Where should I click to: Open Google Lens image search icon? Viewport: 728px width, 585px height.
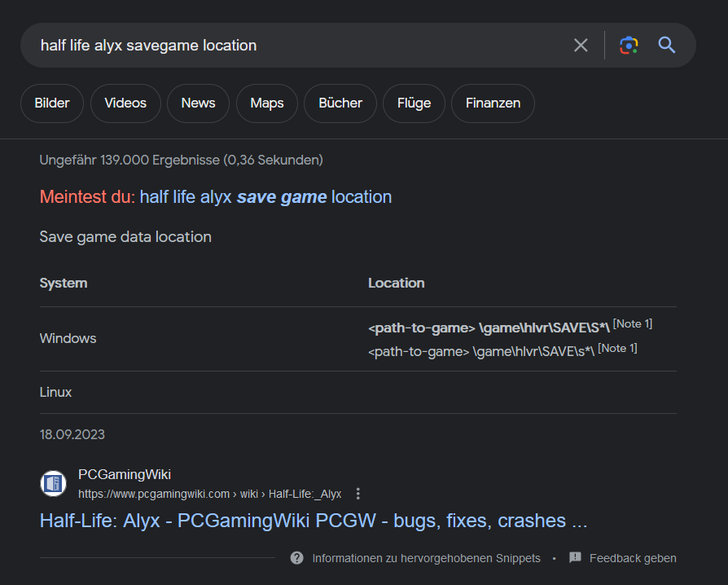click(629, 45)
